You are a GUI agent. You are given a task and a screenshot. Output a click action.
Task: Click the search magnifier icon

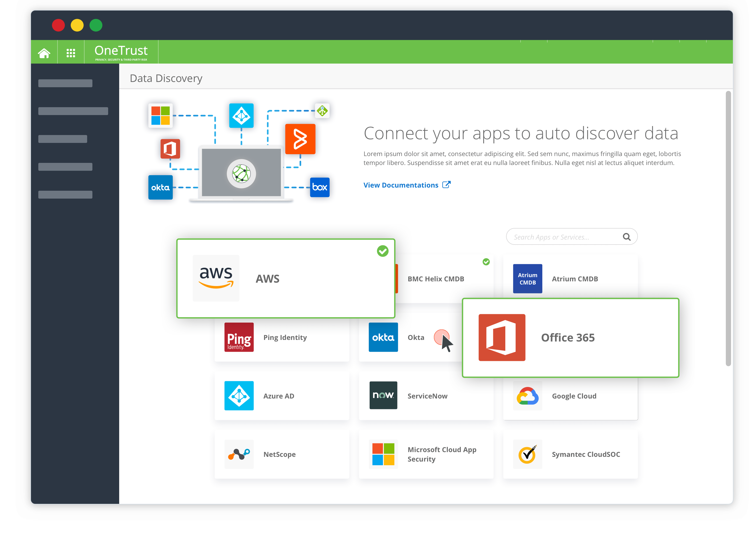click(626, 236)
